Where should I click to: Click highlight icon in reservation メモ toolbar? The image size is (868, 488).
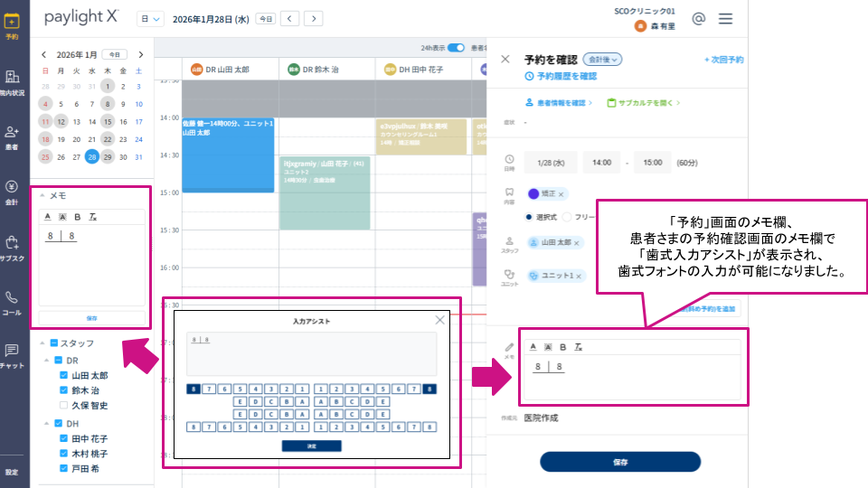548,347
